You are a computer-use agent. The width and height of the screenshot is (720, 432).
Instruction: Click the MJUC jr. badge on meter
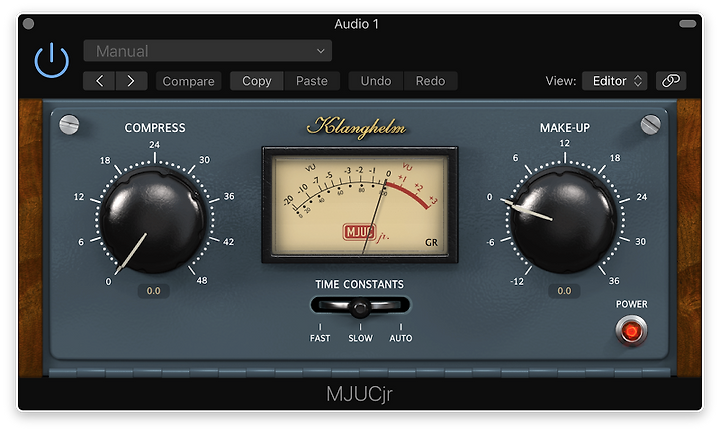(366, 233)
